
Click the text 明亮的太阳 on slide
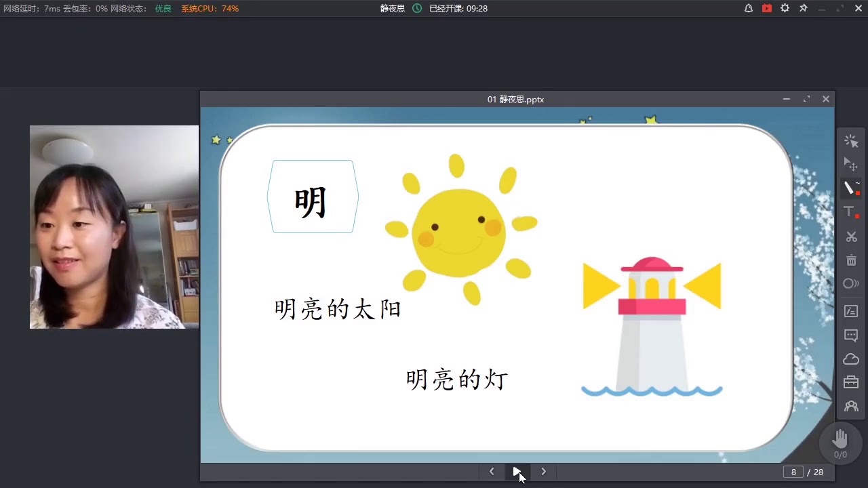[x=338, y=309]
